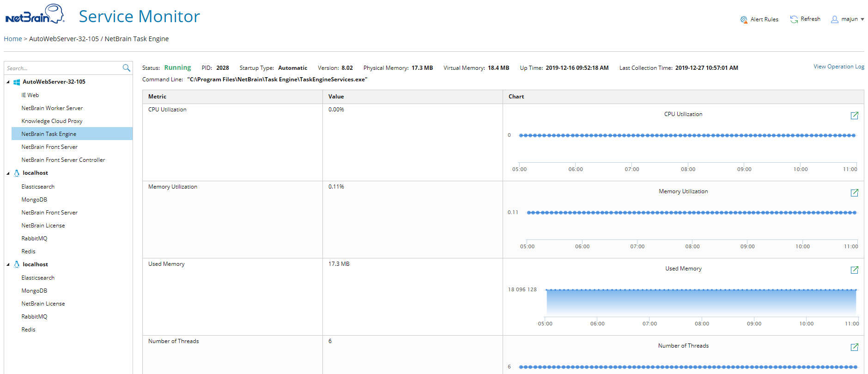Click the Chart column header
This screenshot has width=868, height=374.
coord(683,97)
